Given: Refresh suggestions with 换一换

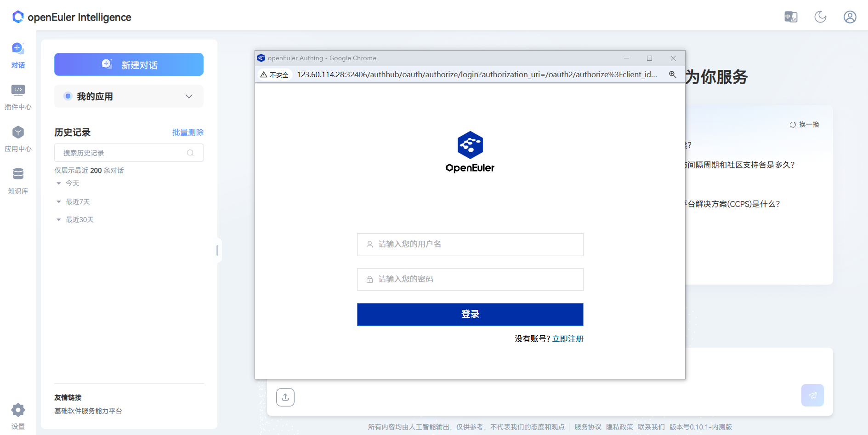Looking at the screenshot, I should [804, 125].
